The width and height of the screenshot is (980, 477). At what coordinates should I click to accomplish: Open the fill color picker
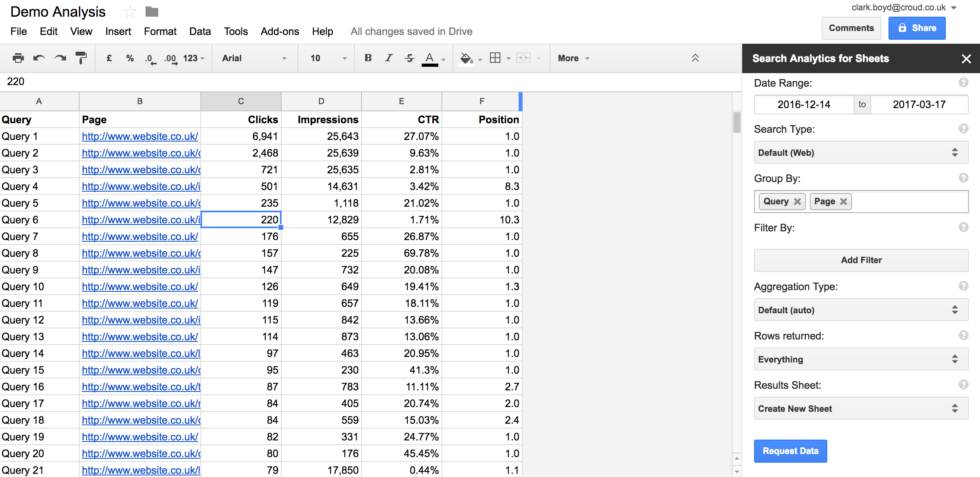pos(466,58)
